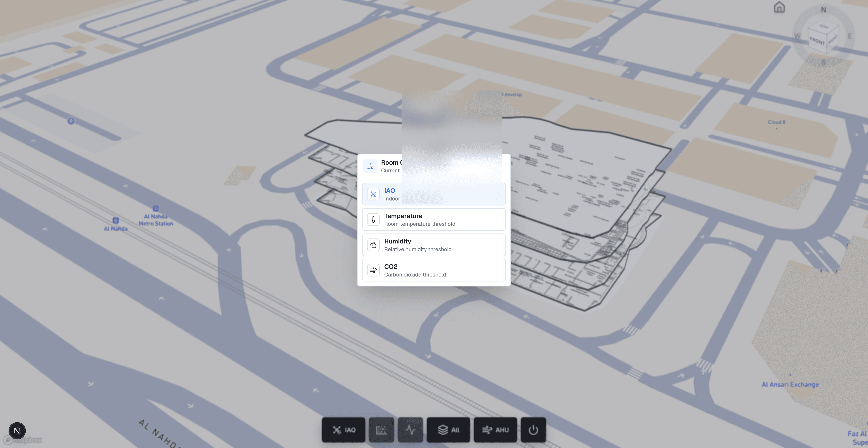The image size is (868, 448).
Task: Click the fan icon beside IAQ option
Action: (373, 194)
